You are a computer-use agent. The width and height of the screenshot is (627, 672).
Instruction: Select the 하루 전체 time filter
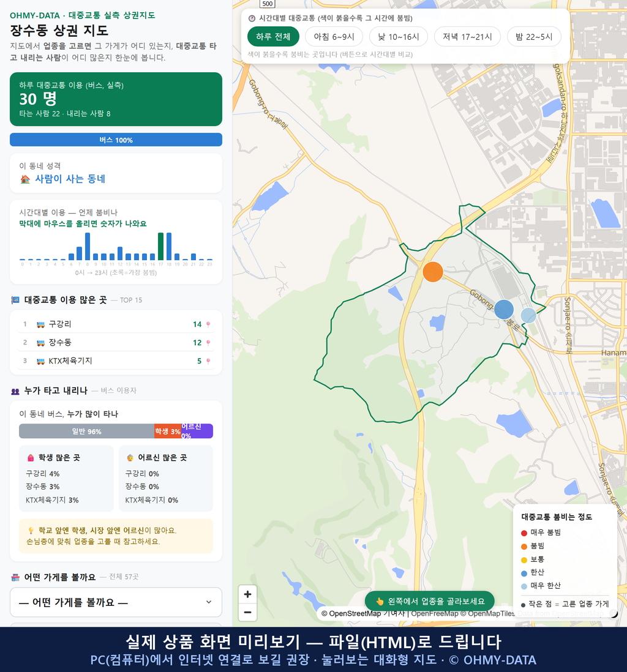(273, 37)
